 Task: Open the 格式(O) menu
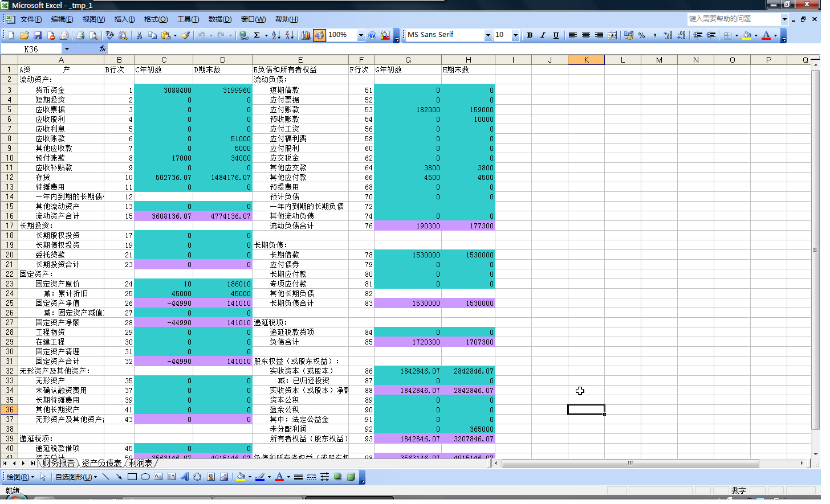156,19
